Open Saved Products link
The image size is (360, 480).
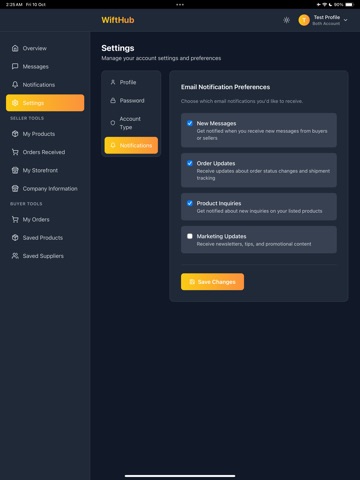pos(45,238)
